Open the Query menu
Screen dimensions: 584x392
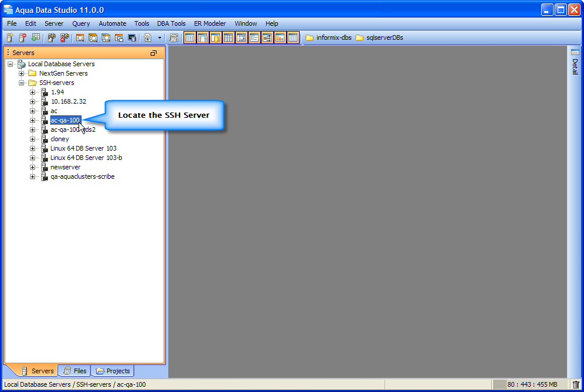[x=81, y=23]
